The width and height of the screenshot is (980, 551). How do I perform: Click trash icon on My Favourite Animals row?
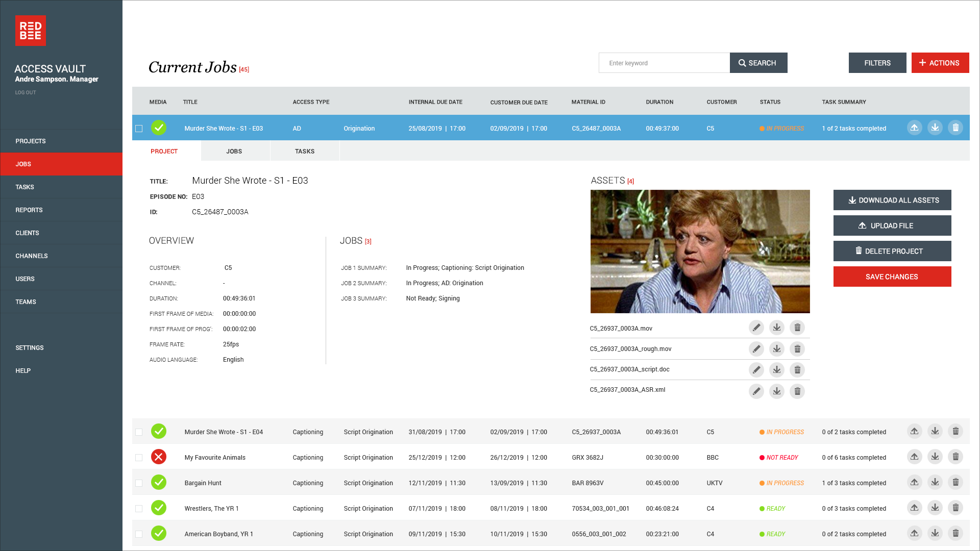click(x=955, y=457)
